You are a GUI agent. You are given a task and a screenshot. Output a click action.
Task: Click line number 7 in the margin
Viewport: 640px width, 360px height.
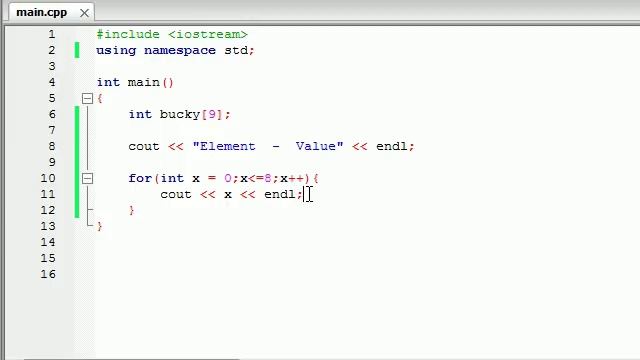click(52, 130)
